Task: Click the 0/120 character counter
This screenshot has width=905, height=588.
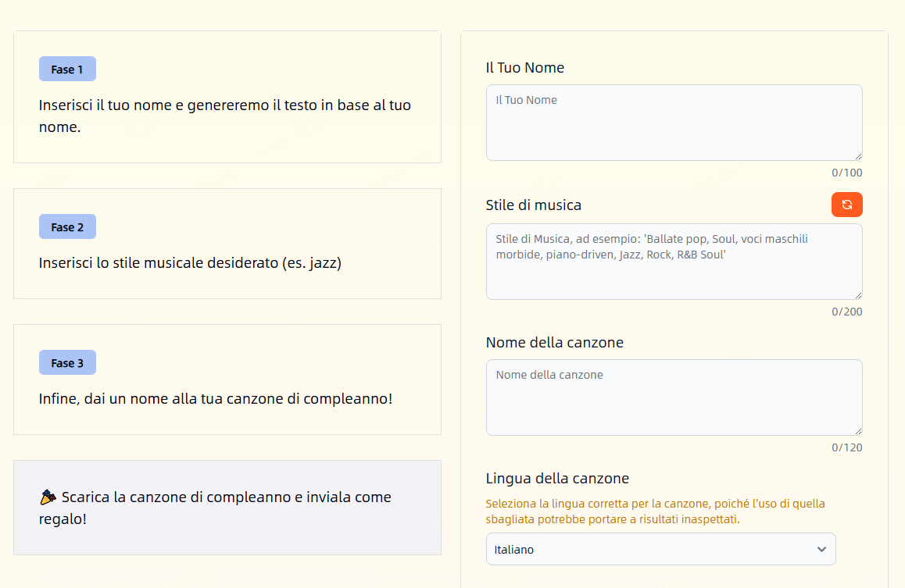Action: point(846,448)
